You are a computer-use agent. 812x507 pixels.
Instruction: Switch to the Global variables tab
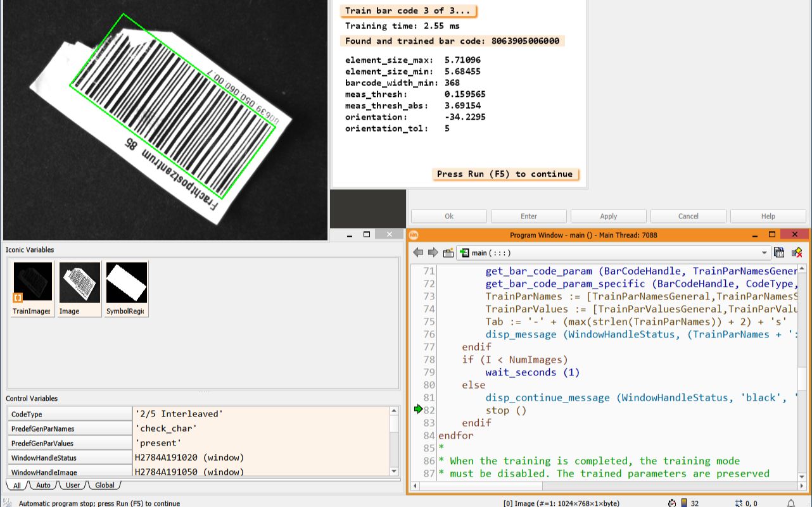click(105, 485)
